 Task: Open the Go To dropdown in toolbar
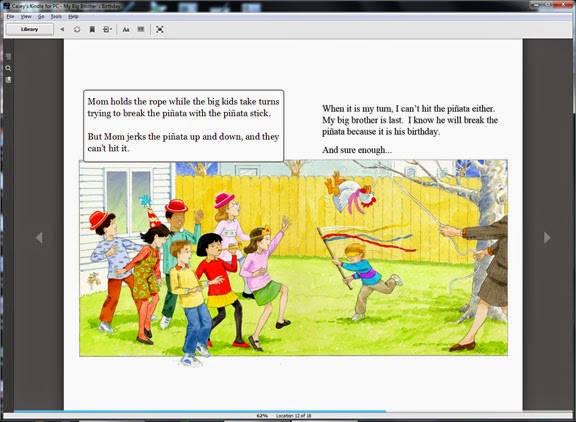[x=107, y=29]
